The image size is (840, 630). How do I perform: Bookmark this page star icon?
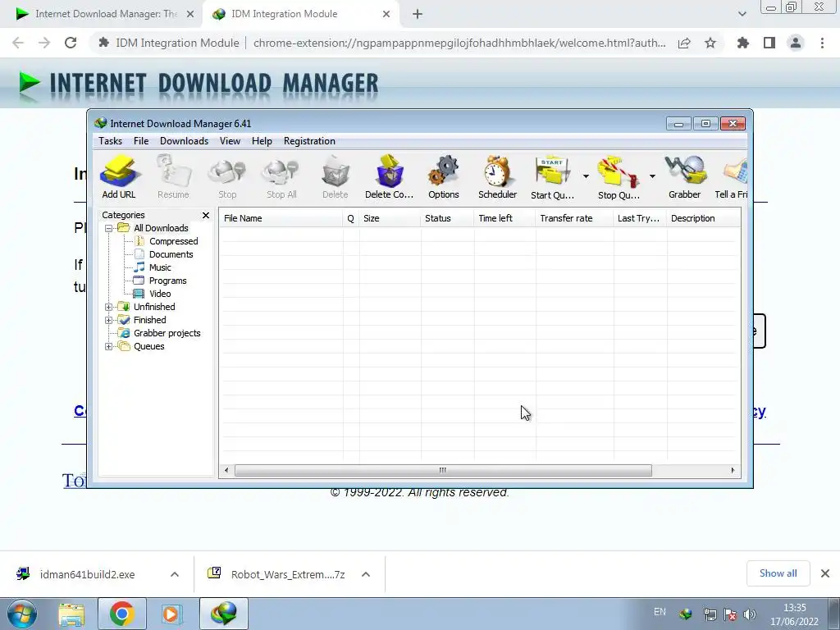[710, 43]
